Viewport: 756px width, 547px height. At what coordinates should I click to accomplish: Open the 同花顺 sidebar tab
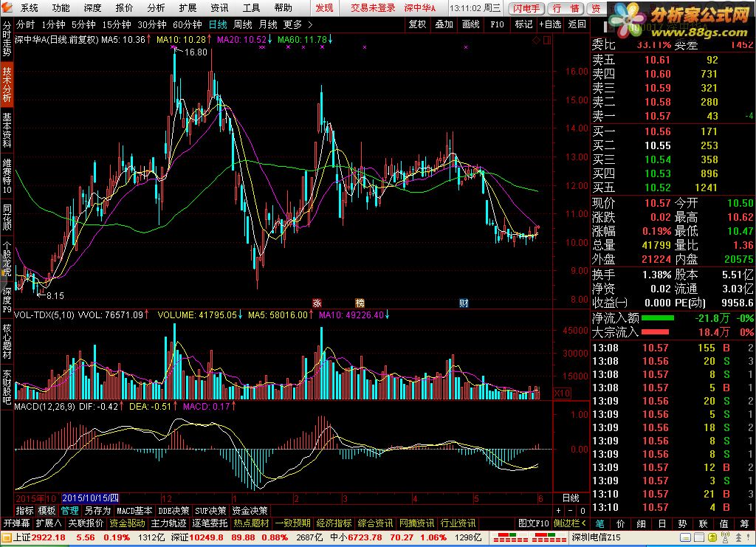point(7,216)
